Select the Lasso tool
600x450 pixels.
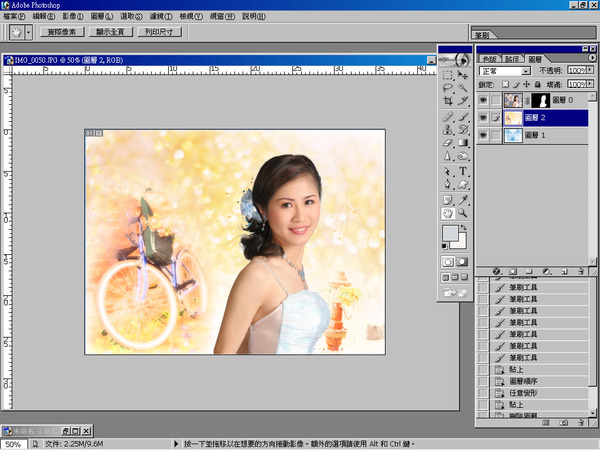(448, 88)
